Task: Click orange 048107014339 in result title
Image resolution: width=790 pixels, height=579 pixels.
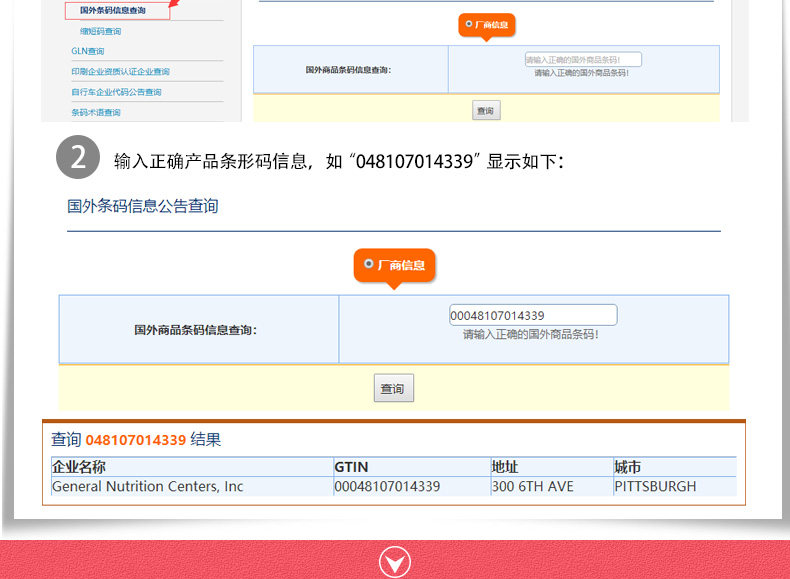Action: click(136, 440)
